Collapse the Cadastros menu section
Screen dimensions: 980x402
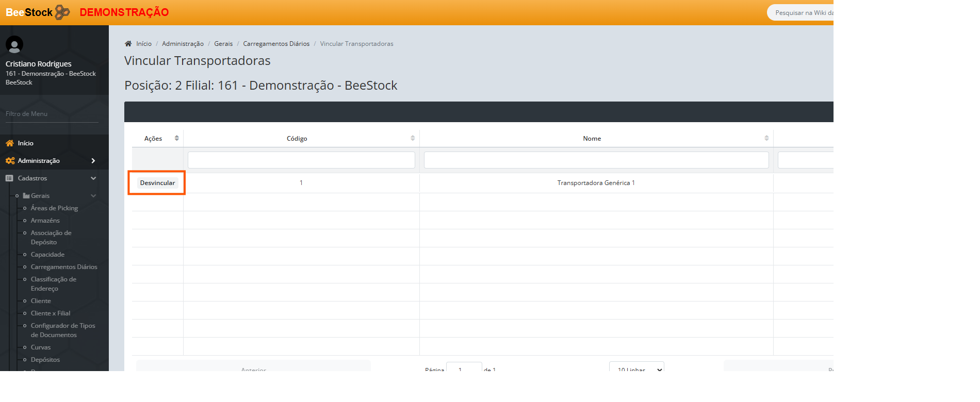click(93, 178)
